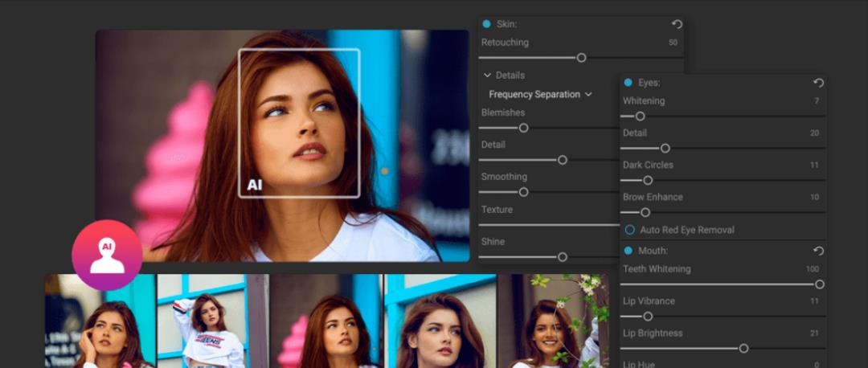Click the eyes Detail value 20
Viewport: 868px width, 368px height.
(814, 133)
